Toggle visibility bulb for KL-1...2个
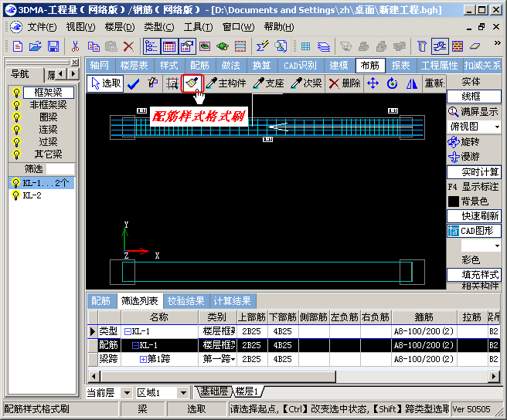Viewport: 507px width, 420px height. (15, 183)
